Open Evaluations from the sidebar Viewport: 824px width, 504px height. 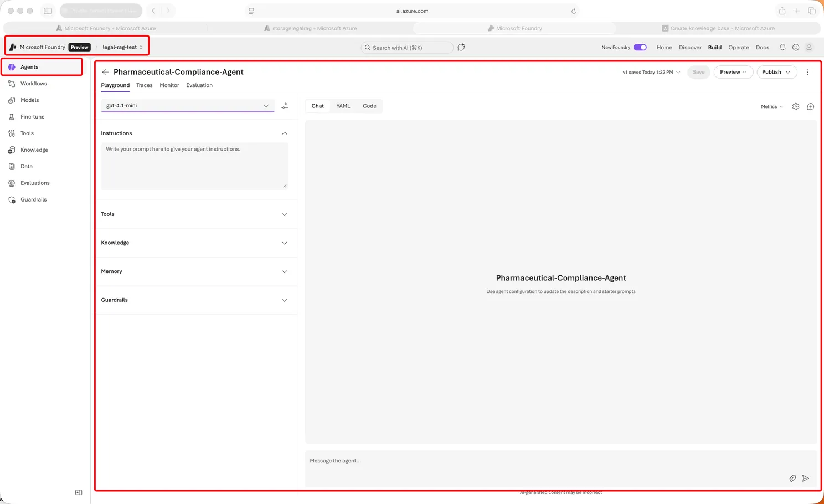coord(35,183)
